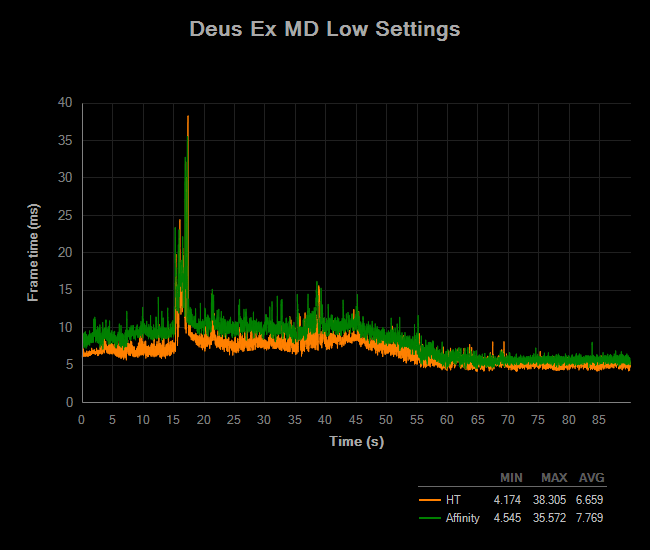Click y-axis tick label 40
This screenshot has width=650, height=550.
coord(65,103)
